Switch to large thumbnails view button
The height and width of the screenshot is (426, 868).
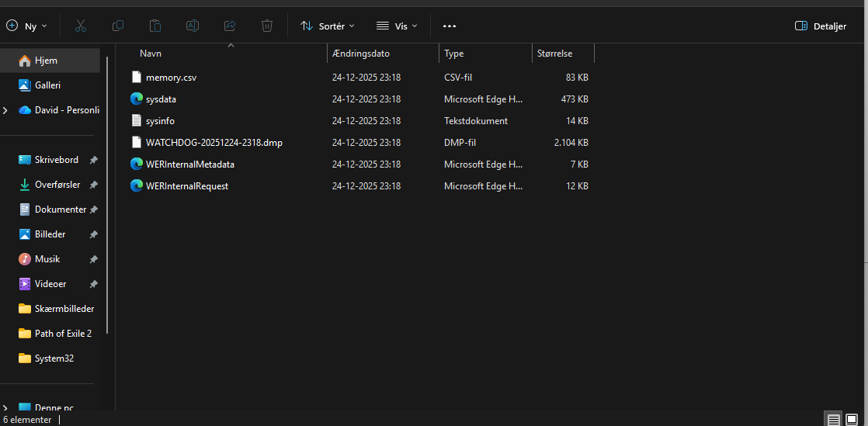coord(852,419)
